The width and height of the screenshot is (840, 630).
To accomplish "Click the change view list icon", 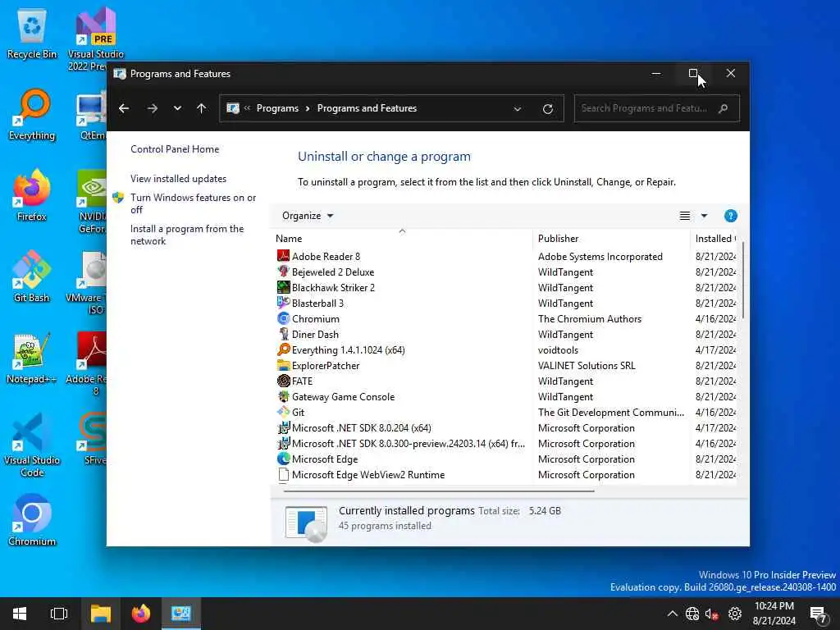I will 685,216.
